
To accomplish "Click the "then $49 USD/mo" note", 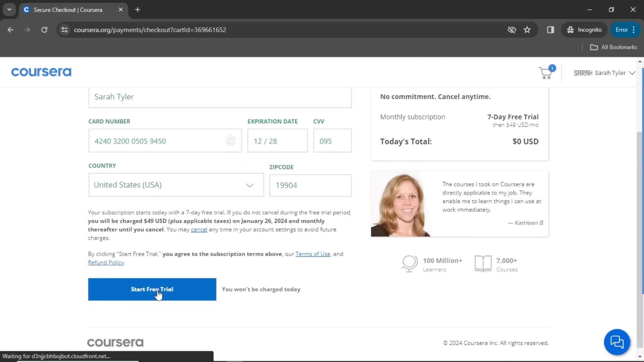I will [516, 125].
